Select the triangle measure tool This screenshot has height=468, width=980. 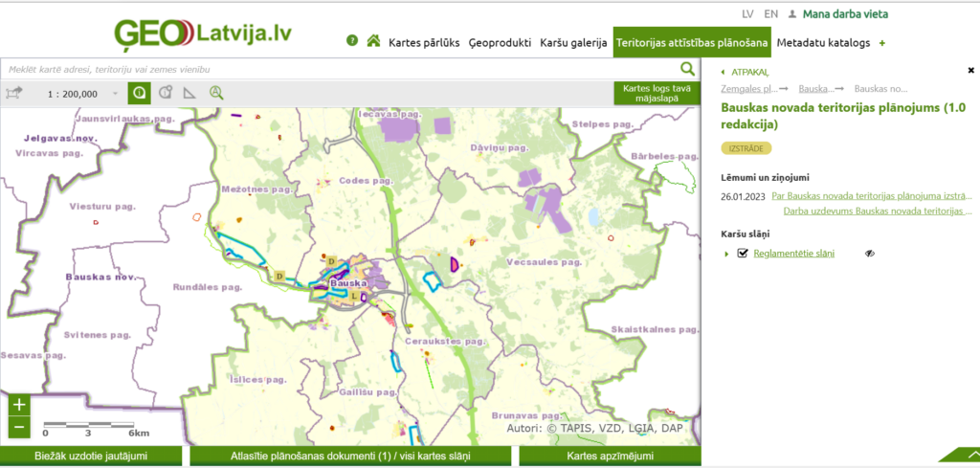(x=189, y=93)
